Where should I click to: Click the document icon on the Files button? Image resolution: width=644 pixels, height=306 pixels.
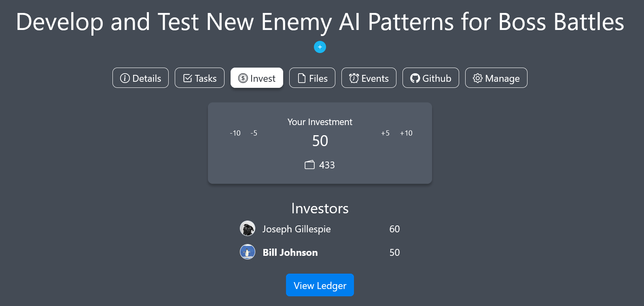coord(301,78)
